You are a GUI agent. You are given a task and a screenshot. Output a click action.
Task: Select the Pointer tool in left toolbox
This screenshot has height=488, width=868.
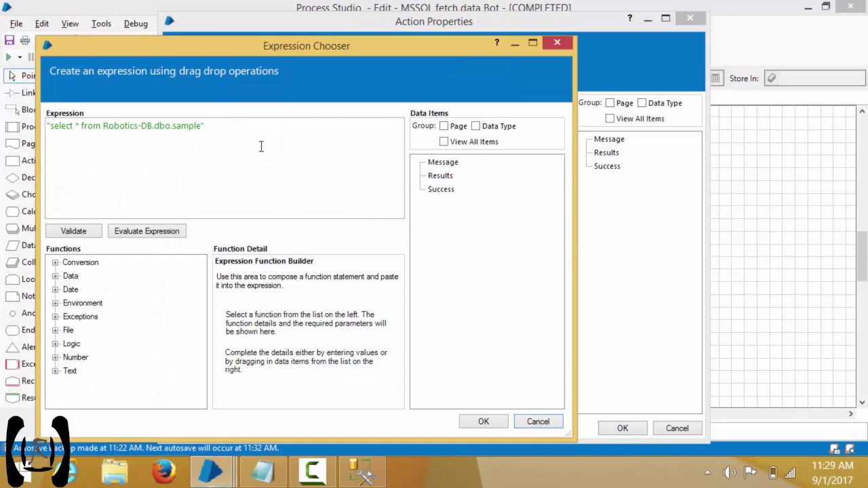click(x=19, y=76)
